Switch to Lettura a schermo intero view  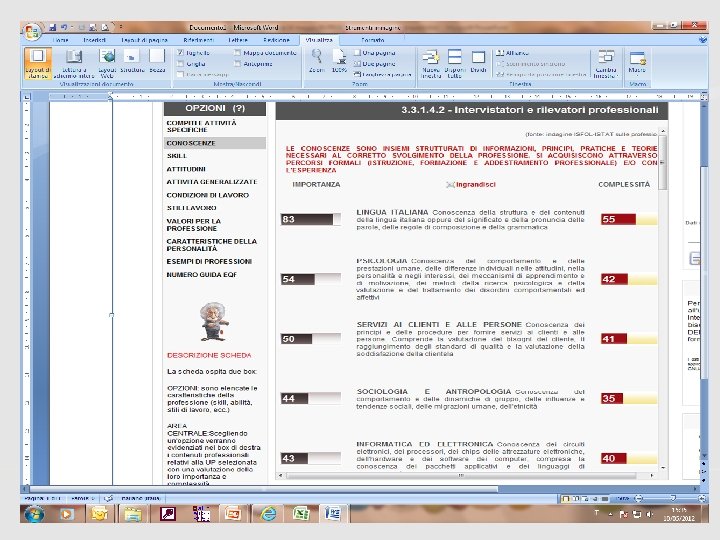[x=73, y=63]
